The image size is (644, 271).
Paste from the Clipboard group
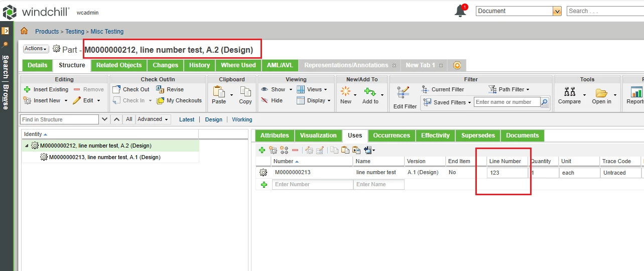coord(219,94)
